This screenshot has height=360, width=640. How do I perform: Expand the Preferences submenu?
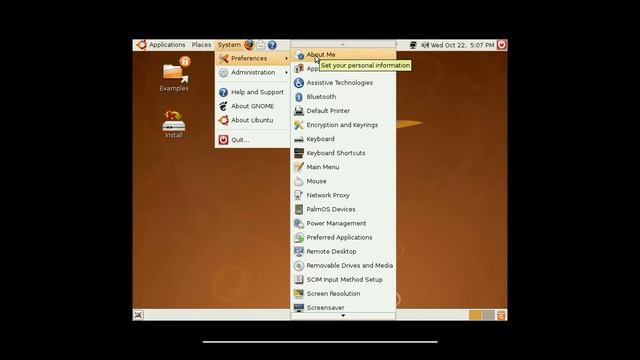tap(253, 58)
